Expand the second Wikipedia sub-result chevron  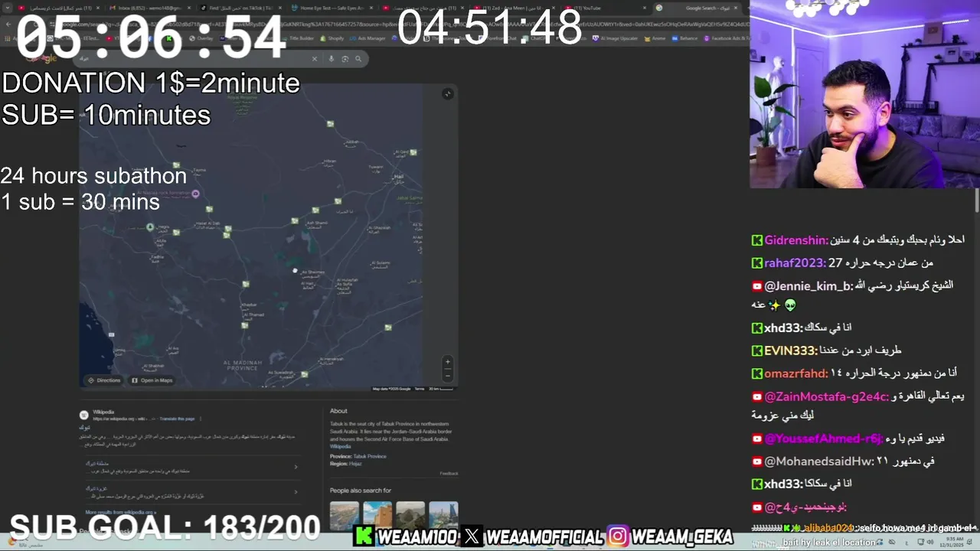click(296, 492)
